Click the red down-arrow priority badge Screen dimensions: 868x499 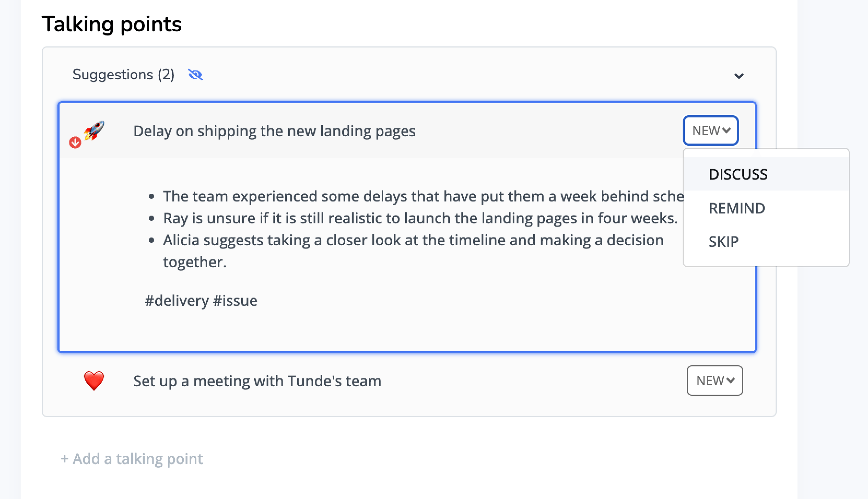(75, 142)
